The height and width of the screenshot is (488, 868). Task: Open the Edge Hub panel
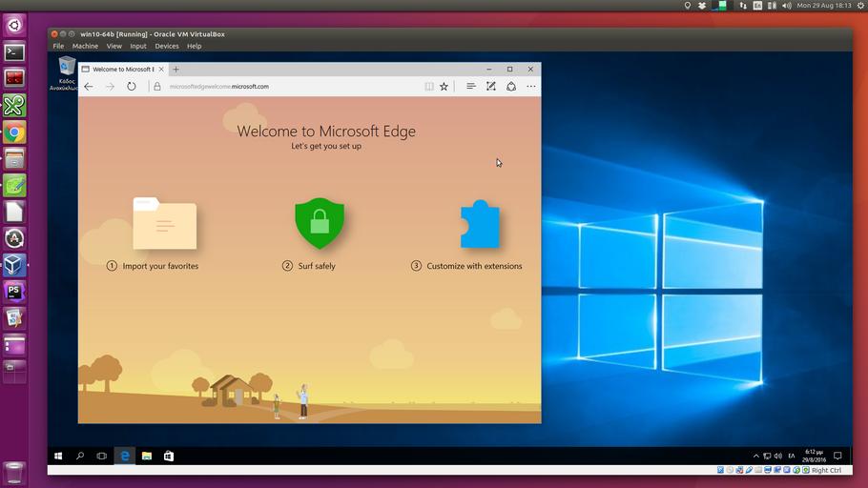tap(470, 87)
